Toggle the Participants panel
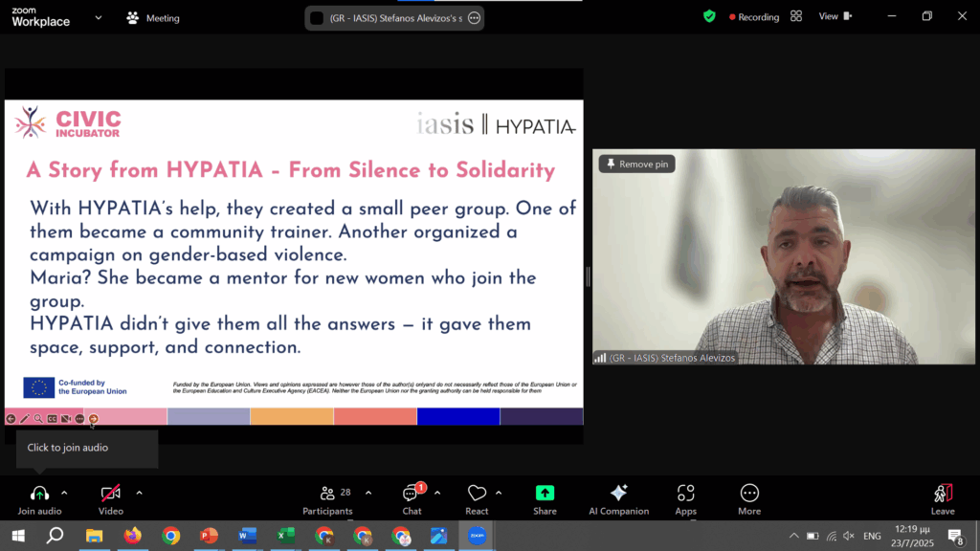The width and height of the screenshot is (980, 551). (x=327, y=494)
